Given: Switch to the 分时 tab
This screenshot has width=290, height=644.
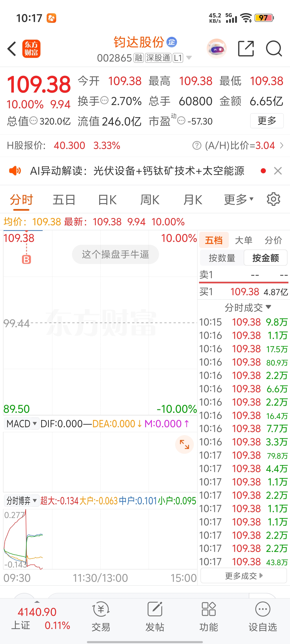Looking at the screenshot, I should point(21,200).
